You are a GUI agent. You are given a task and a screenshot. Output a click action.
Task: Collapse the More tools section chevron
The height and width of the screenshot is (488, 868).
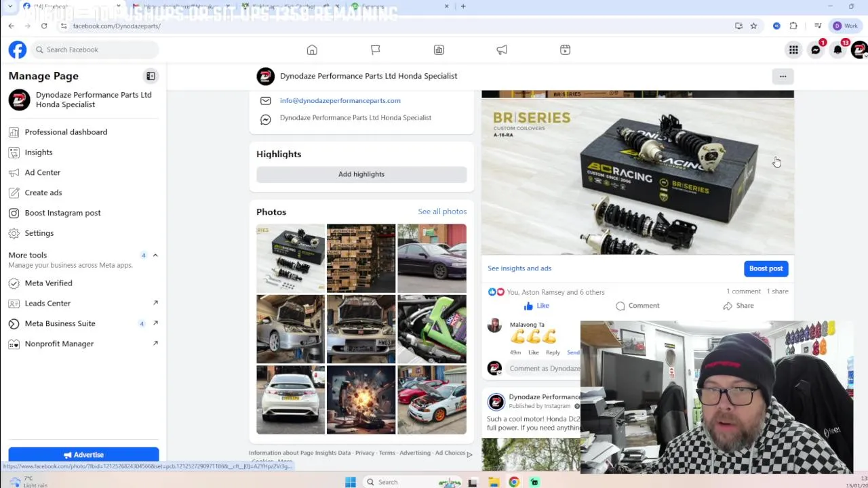[x=155, y=256]
